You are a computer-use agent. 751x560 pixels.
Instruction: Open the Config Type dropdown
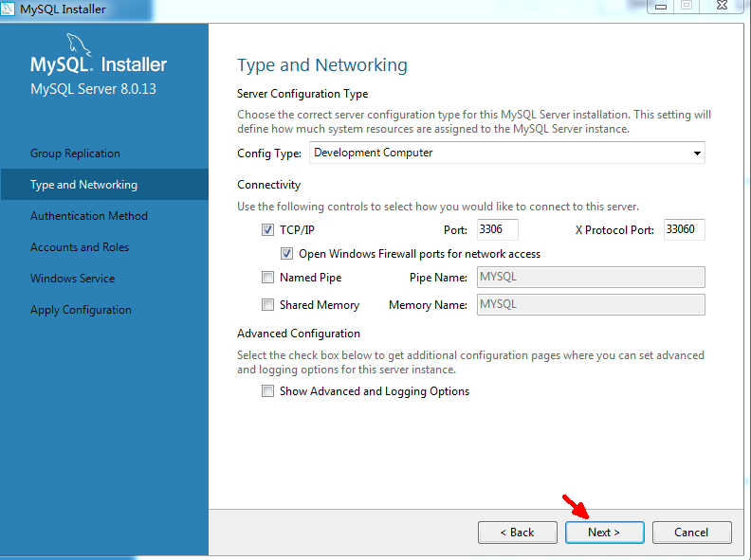point(507,153)
